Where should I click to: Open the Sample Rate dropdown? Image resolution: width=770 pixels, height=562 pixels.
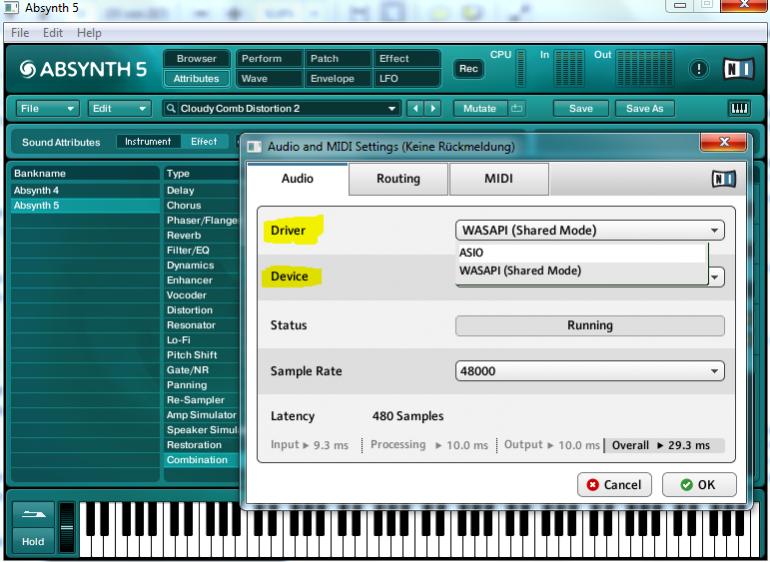pos(590,371)
